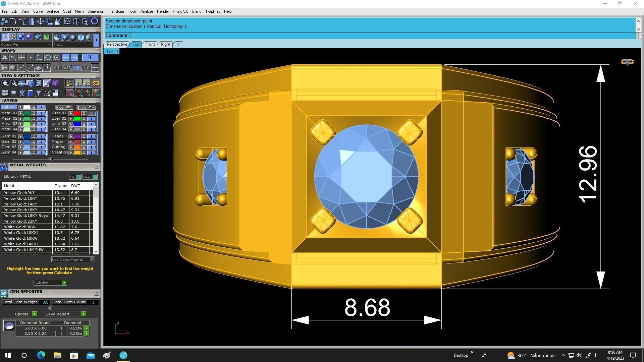
Task: Open the wrench settings icon
Action: pyautogui.click(x=13, y=83)
